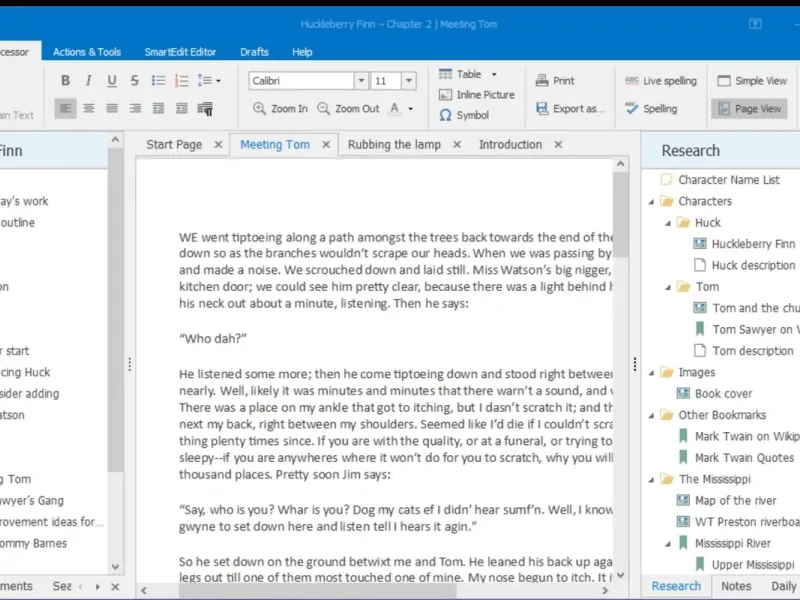Open the font size dropdown
This screenshot has height=600, width=800.
click(408, 81)
